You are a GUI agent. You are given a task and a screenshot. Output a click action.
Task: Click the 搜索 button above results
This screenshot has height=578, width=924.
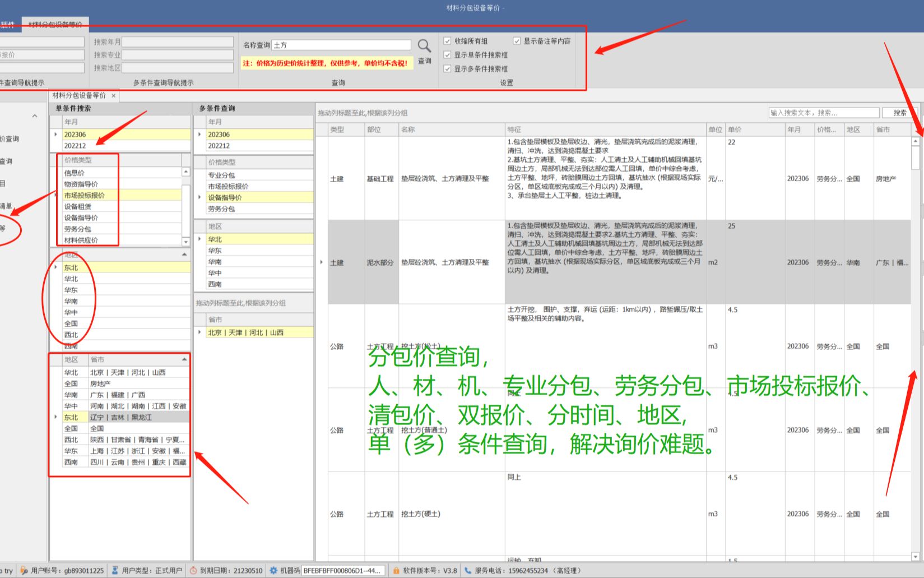900,113
